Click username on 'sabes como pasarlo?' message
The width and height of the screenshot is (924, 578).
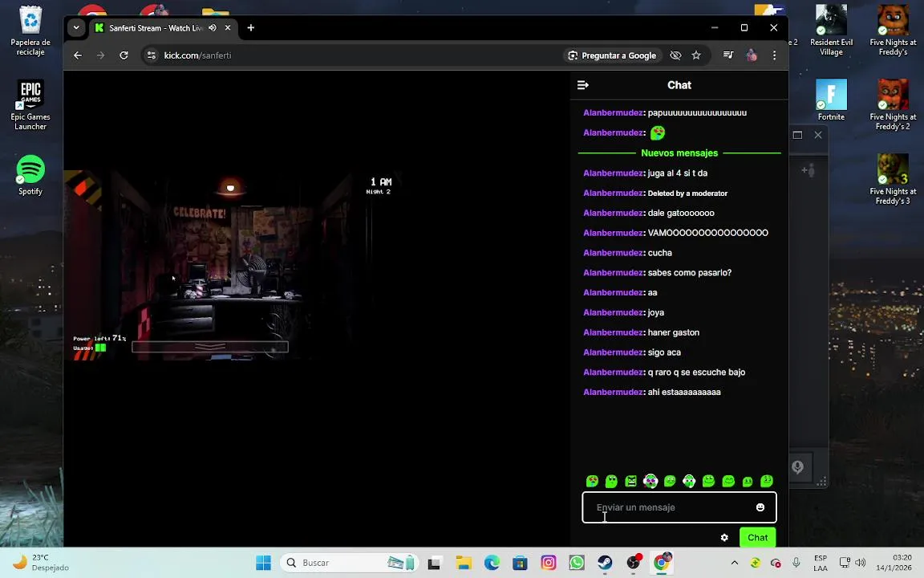coord(613,272)
